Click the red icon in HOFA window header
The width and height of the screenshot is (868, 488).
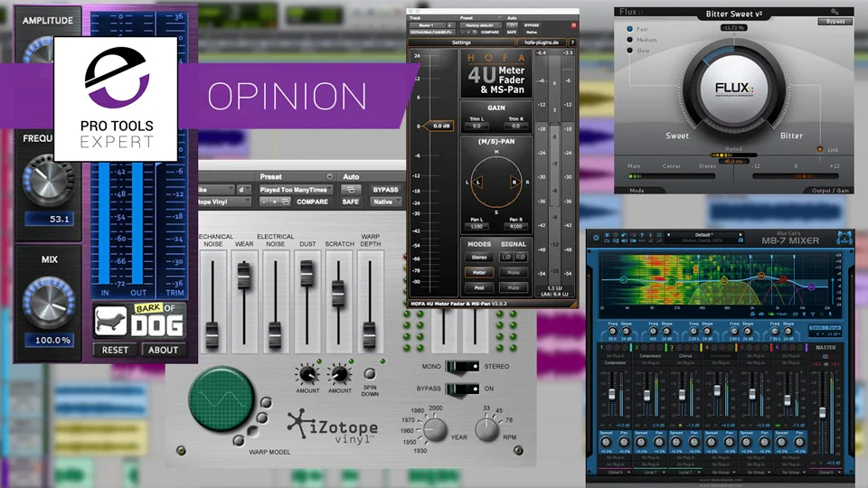pos(574,25)
